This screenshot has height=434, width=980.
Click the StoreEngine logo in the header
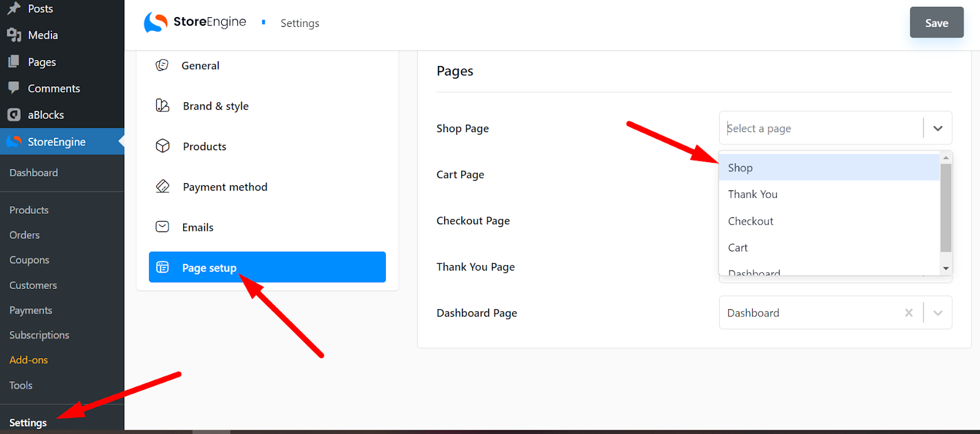195,22
